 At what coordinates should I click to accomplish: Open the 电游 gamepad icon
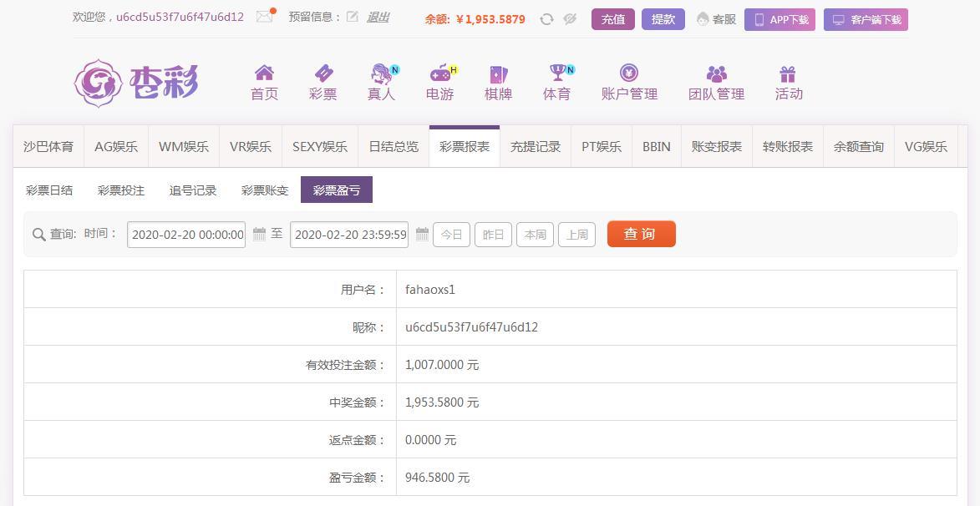pyautogui.click(x=441, y=73)
